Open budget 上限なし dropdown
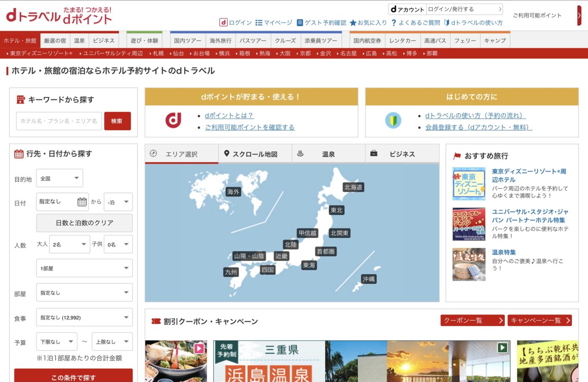Image resolution: width=588 pixels, height=382 pixels. tap(112, 342)
